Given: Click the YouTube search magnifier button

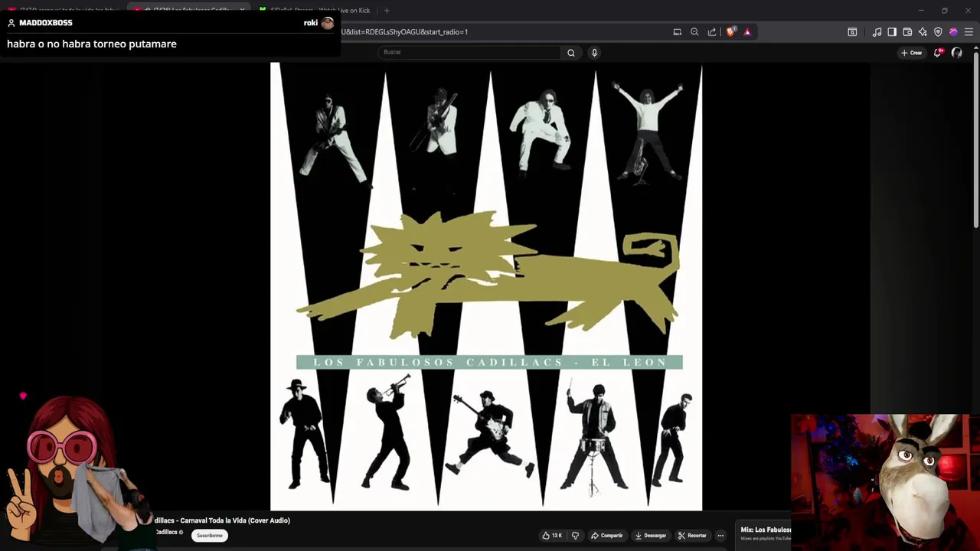Looking at the screenshot, I should 571,53.
